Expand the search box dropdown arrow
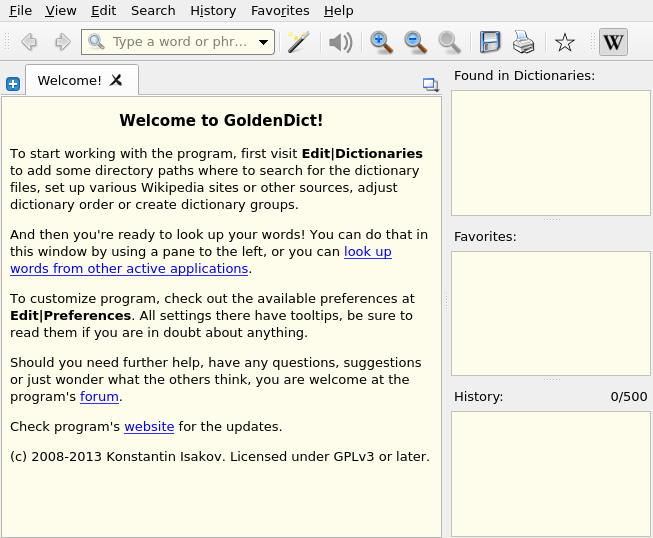653x538 pixels. coord(263,42)
